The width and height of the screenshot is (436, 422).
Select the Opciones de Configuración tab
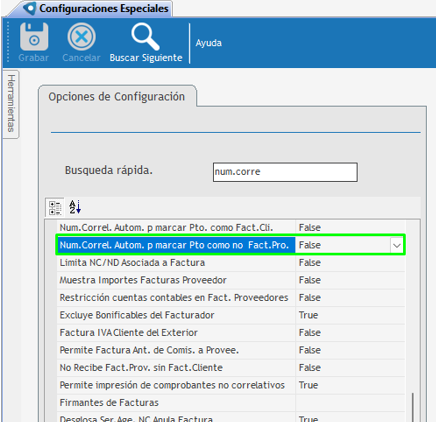[117, 97]
